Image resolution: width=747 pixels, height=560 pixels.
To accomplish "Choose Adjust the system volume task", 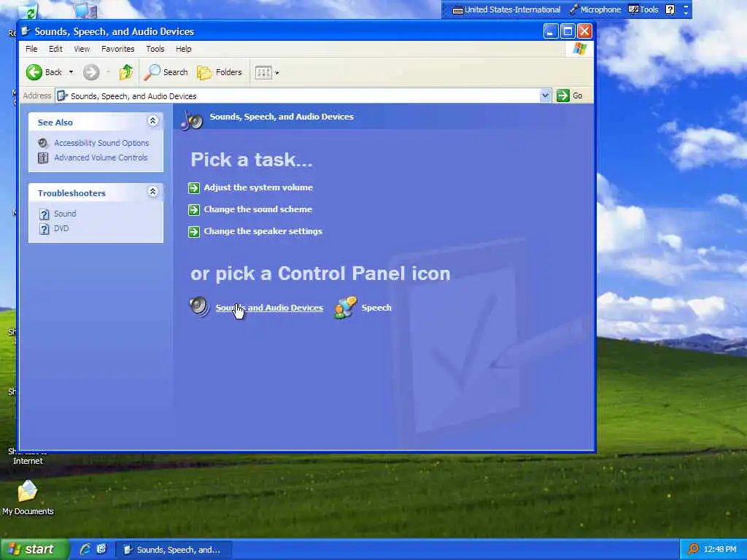I will click(x=258, y=187).
